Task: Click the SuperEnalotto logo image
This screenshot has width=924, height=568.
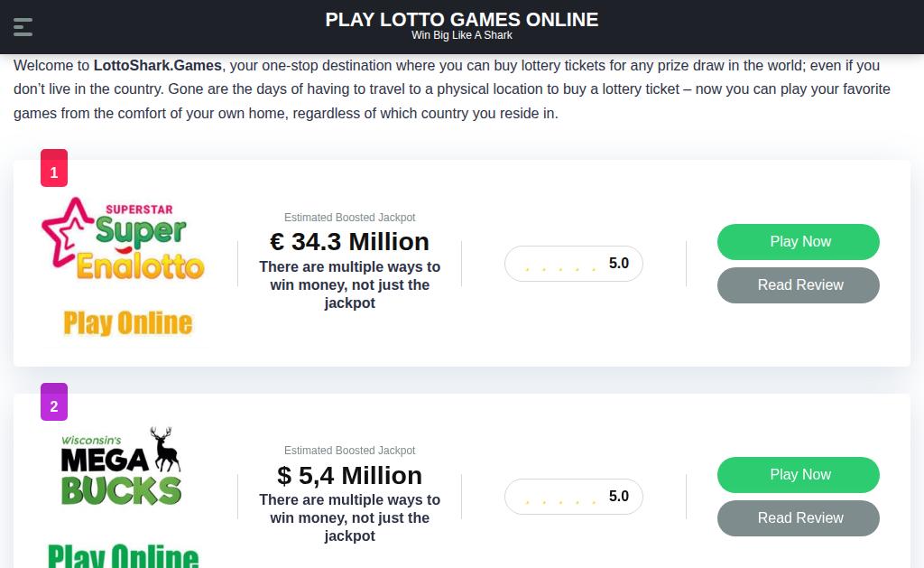Action: (x=124, y=240)
